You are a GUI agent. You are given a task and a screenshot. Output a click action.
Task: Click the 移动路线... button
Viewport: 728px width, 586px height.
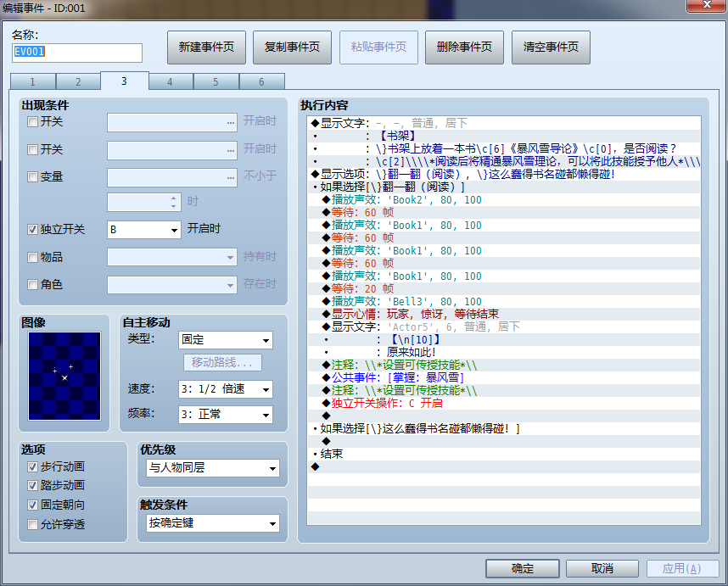(222, 362)
